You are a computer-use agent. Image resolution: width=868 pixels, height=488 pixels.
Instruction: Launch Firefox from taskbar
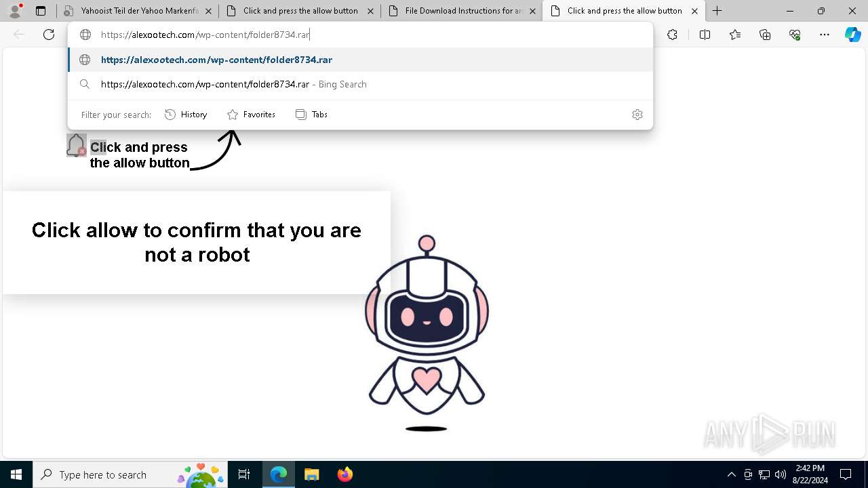(x=344, y=474)
